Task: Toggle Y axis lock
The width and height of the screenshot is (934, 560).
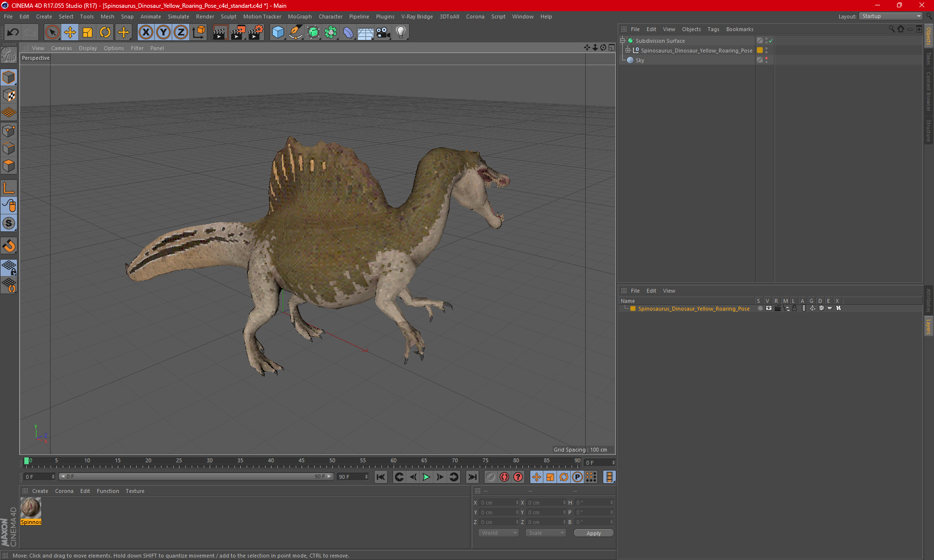Action: [163, 33]
